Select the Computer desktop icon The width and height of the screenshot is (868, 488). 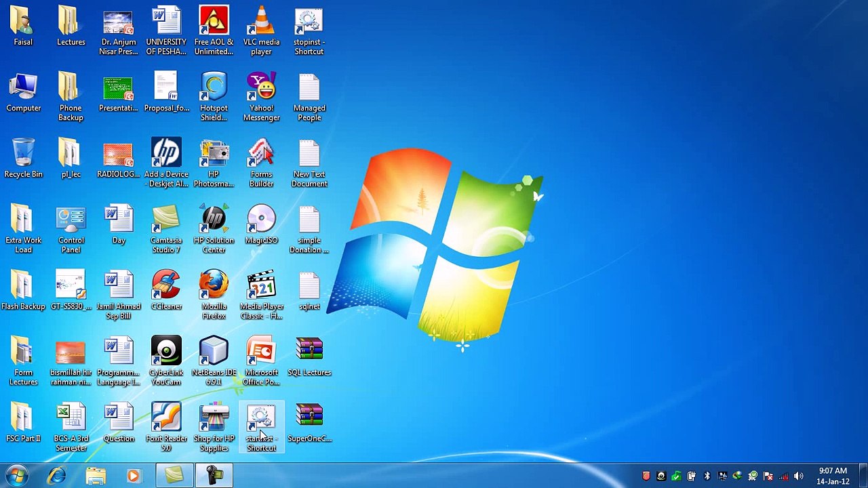(23, 93)
